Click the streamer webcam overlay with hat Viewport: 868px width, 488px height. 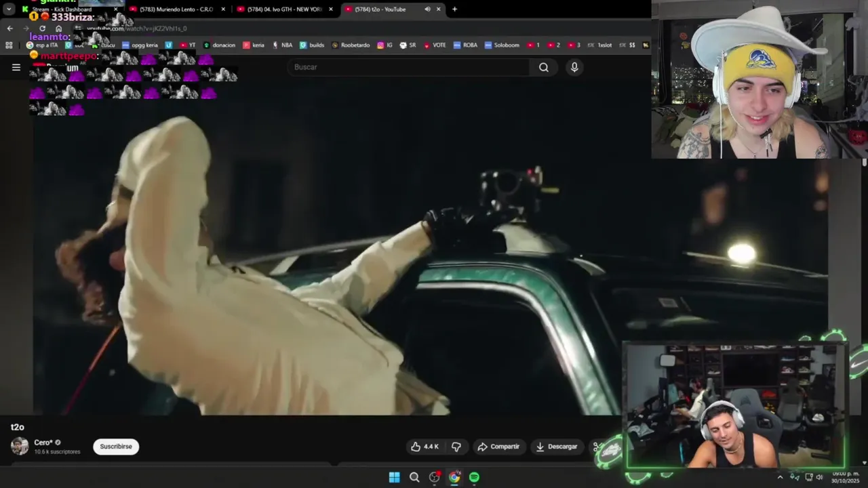759,79
